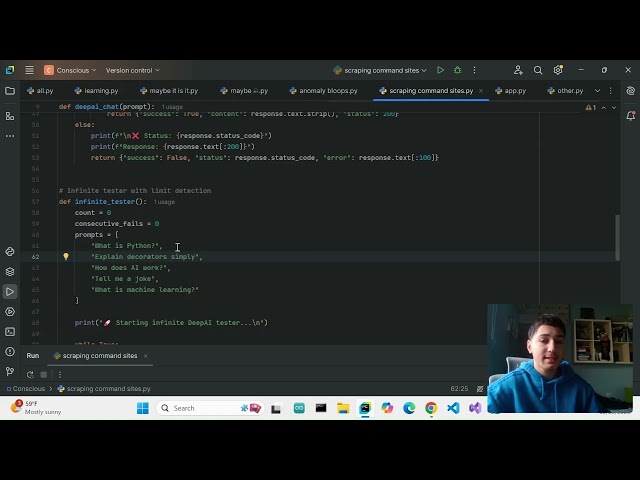Screen dimensions: 640x480
Task: Click the 1 usage hint beside infinite_tester
Action: click(164, 202)
